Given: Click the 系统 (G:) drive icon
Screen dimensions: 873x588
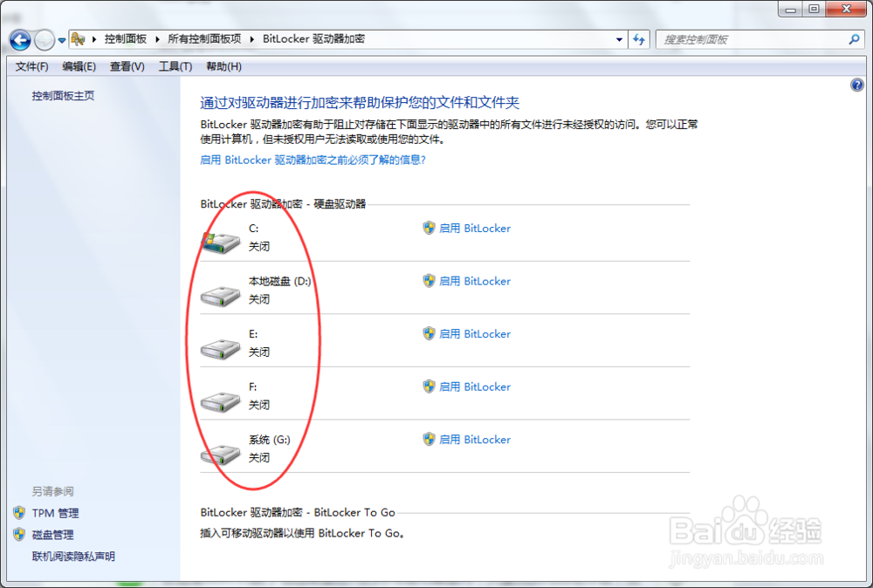Looking at the screenshot, I should [x=221, y=454].
